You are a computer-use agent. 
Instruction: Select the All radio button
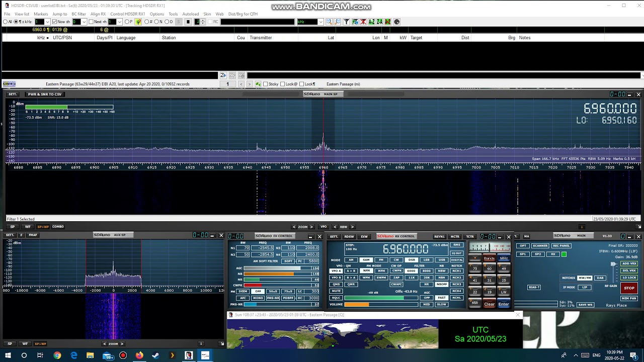(6, 22)
